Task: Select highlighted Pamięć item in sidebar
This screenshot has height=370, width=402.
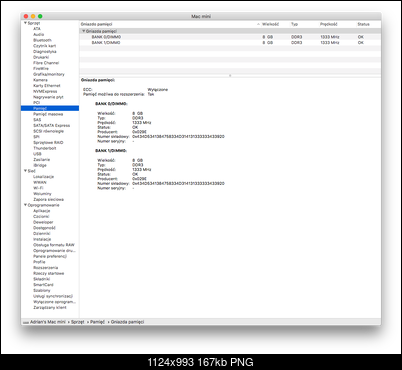Action: 50,108
